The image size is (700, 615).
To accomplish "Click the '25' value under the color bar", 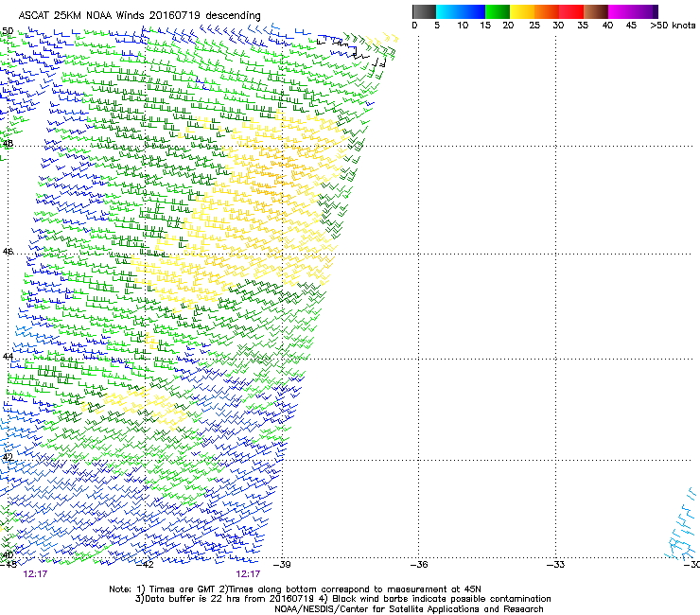I will pyautogui.click(x=534, y=26).
